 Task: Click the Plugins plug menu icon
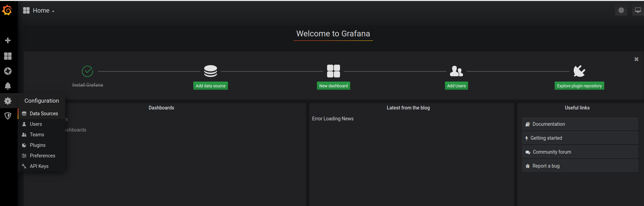[x=24, y=145]
